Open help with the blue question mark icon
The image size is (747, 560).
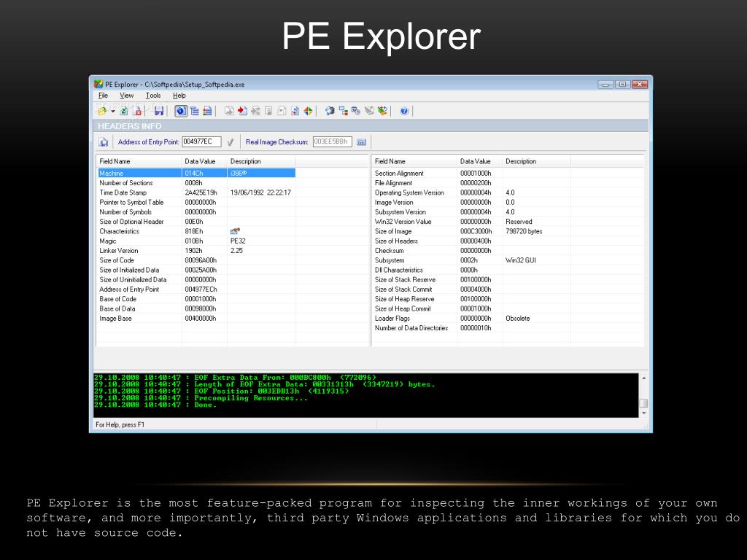(404, 111)
